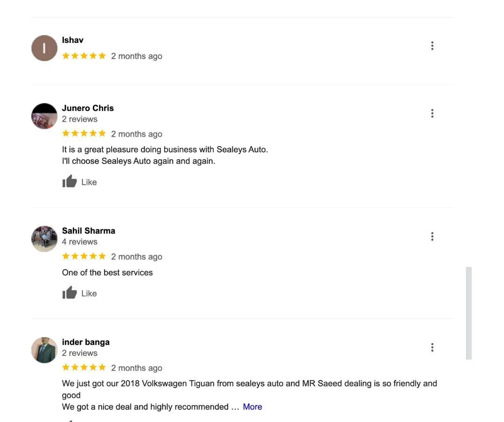This screenshot has width=504, height=422.
Task: Click thumbs-up on Sahil Sharma's review
Action: pyautogui.click(x=70, y=292)
